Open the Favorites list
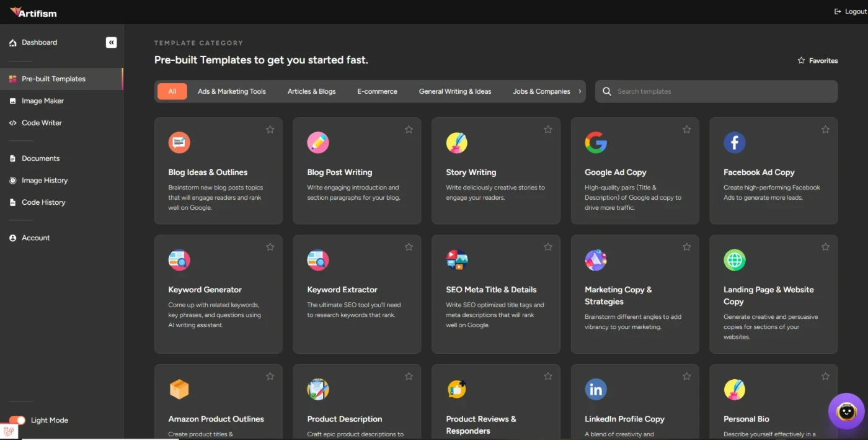The height and width of the screenshot is (440, 868). [817, 61]
